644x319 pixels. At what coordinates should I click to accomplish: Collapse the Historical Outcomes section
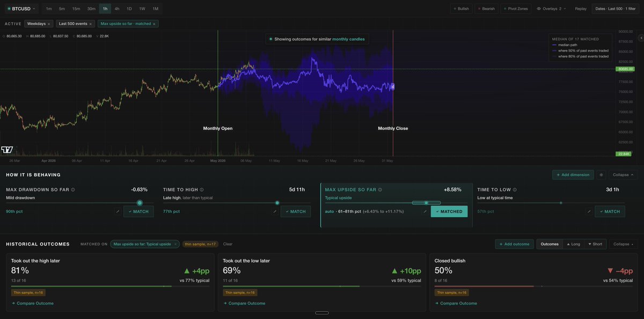tap(624, 244)
